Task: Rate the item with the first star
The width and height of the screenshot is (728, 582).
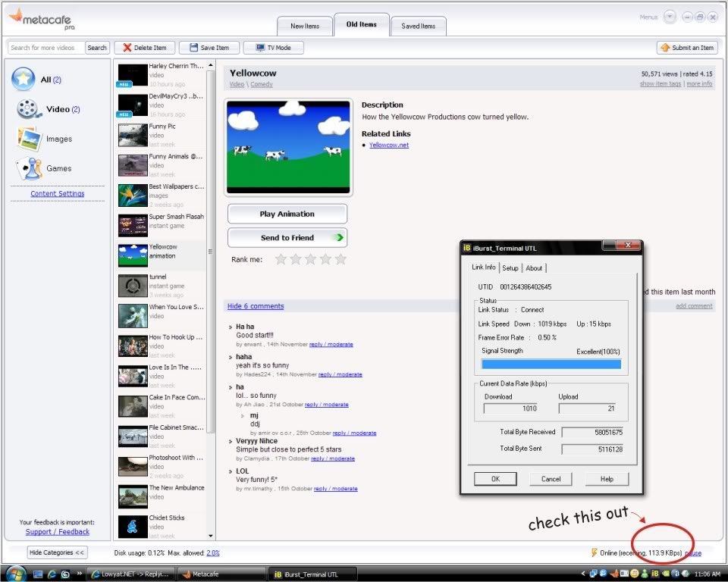Action: (281, 259)
